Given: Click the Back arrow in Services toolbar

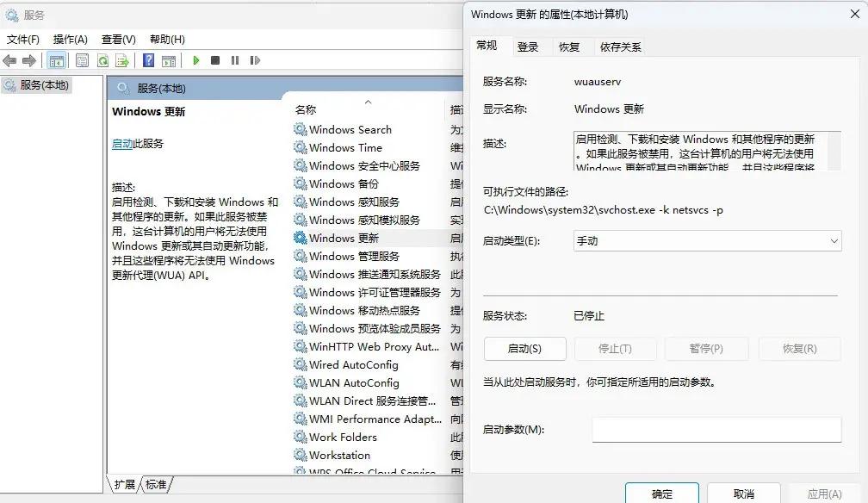Looking at the screenshot, I should [x=9, y=60].
